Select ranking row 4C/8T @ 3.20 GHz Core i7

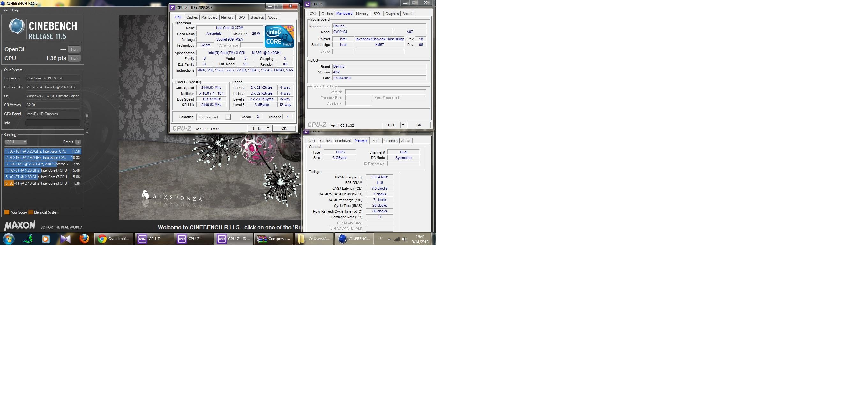pos(43,170)
